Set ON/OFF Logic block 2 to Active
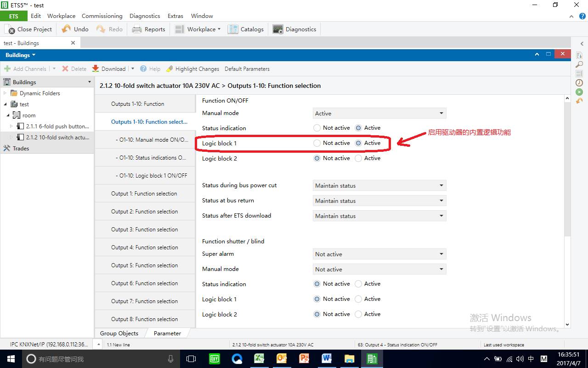This screenshot has height=368, width=588. click(358, 158)
